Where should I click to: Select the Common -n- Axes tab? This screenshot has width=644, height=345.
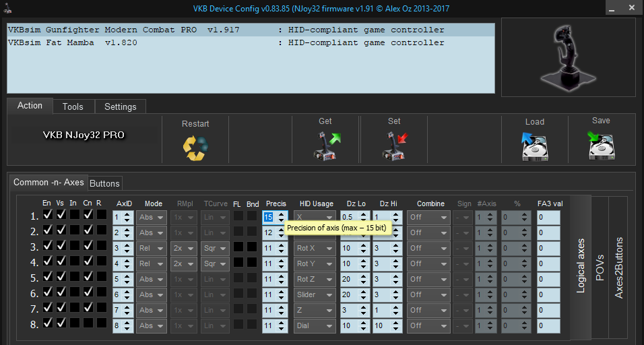[49, 183]
